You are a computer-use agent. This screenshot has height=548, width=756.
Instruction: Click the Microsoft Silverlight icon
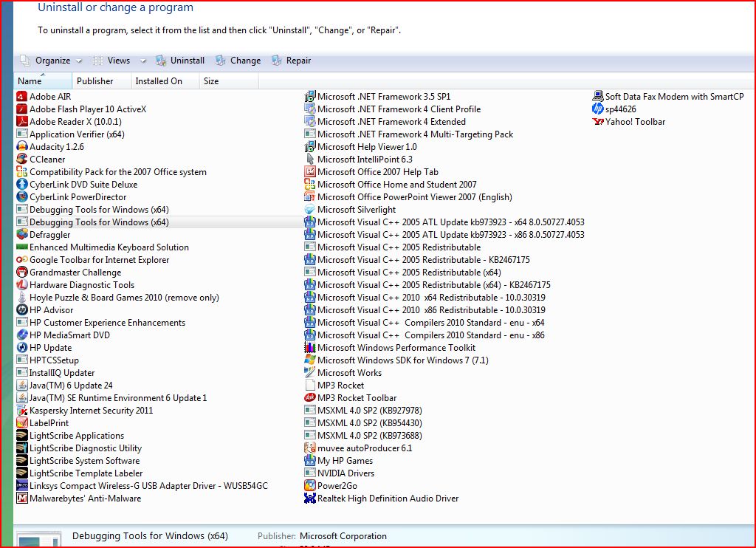[x=309, y=209]
